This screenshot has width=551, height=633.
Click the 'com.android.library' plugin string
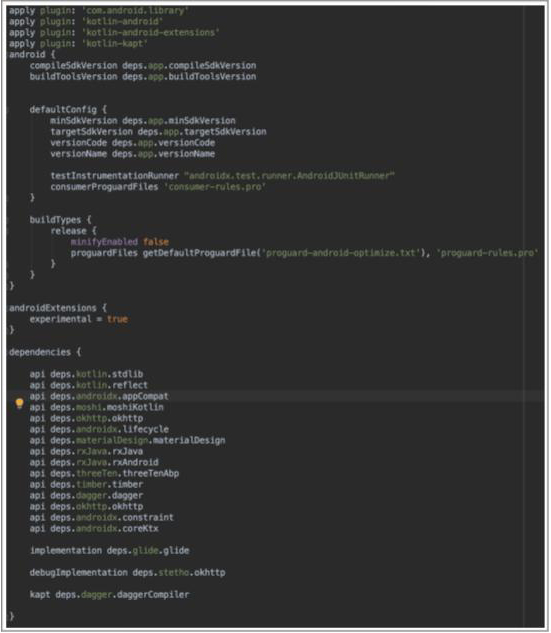pos(135,10)
